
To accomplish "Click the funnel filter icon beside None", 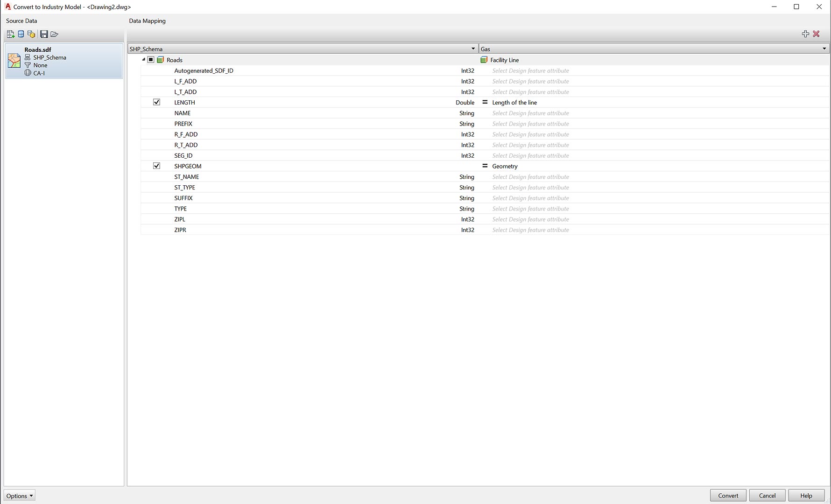I will coord(28,65).
